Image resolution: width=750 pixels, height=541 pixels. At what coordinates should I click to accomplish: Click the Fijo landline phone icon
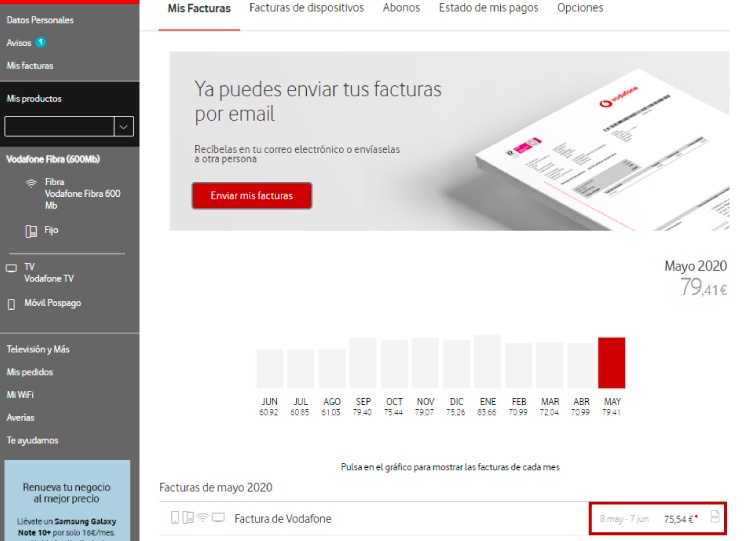[x=31, y=232]
